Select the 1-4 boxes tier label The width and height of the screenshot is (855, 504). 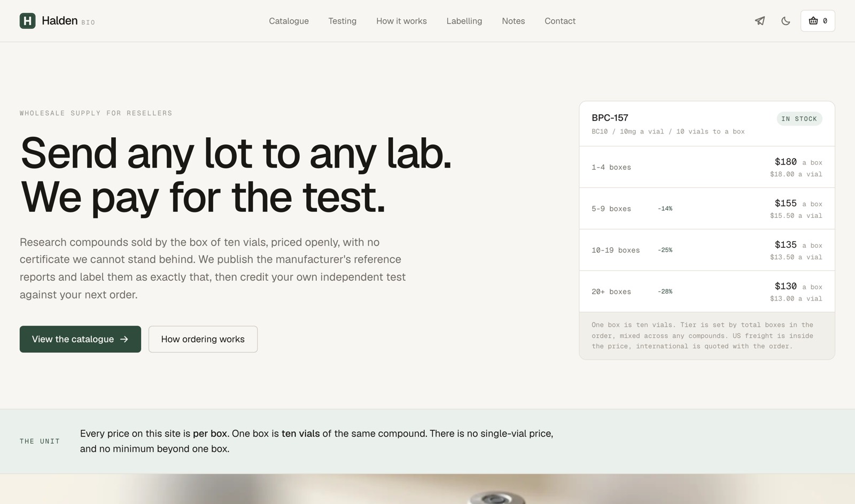[x=611, y=167]
